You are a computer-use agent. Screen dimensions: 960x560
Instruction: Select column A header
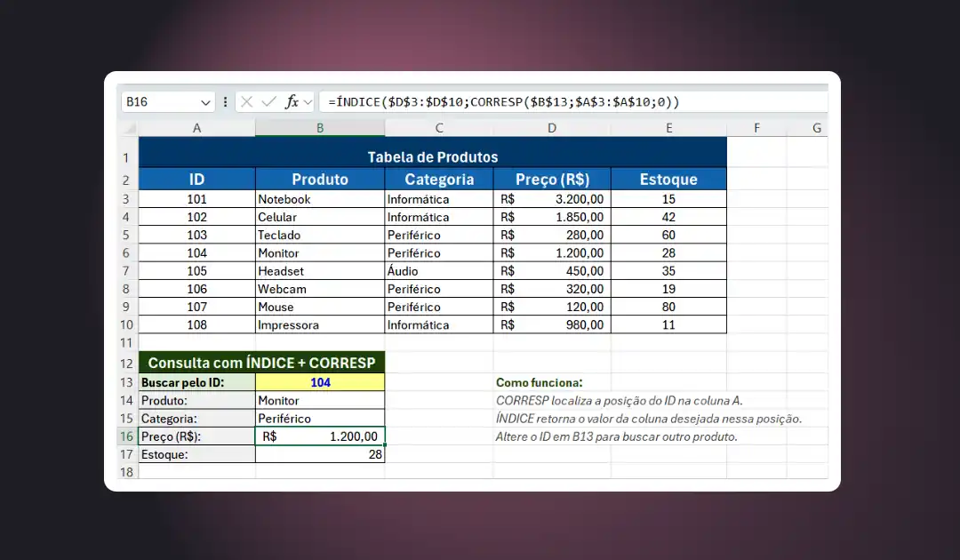(196, 128)
